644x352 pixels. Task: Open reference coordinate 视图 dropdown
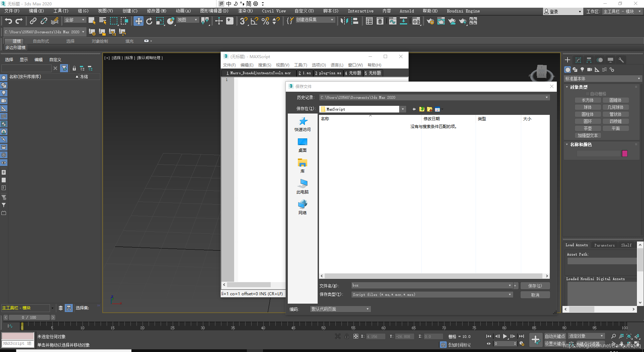click(188, 20)
